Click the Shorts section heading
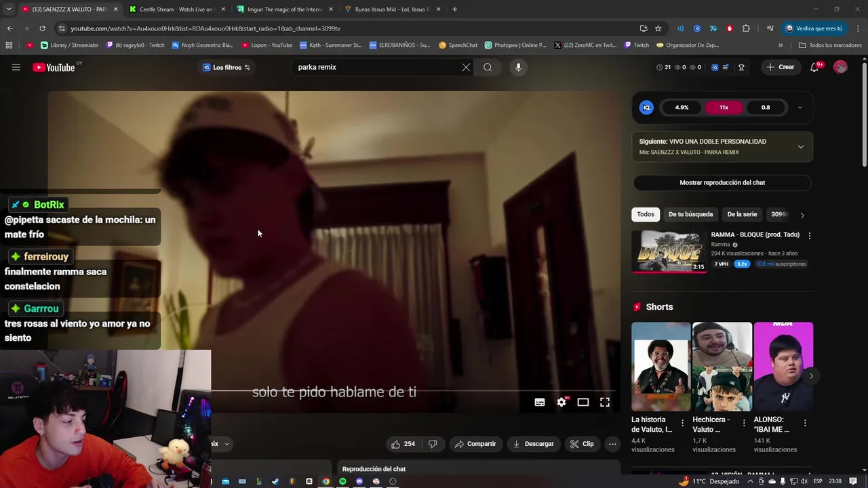The width and height of the screenshot is (868, 488). [x=659, y=307]
